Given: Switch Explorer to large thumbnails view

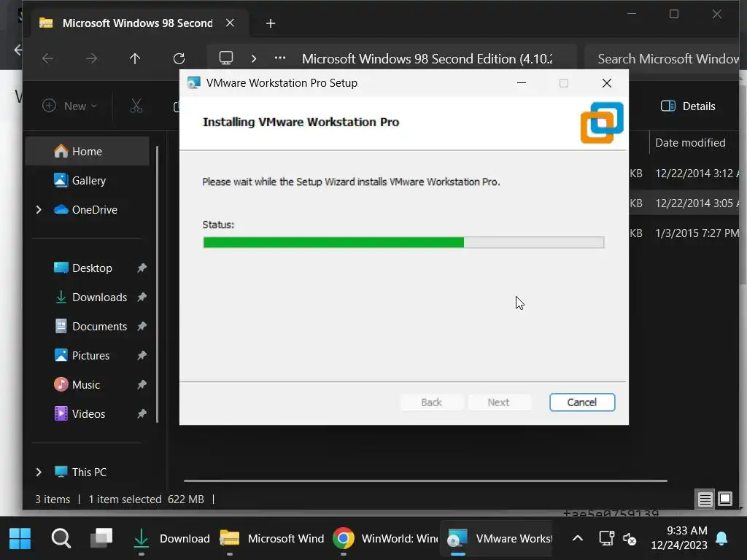Looking at the screenshot, I should 725,499.
